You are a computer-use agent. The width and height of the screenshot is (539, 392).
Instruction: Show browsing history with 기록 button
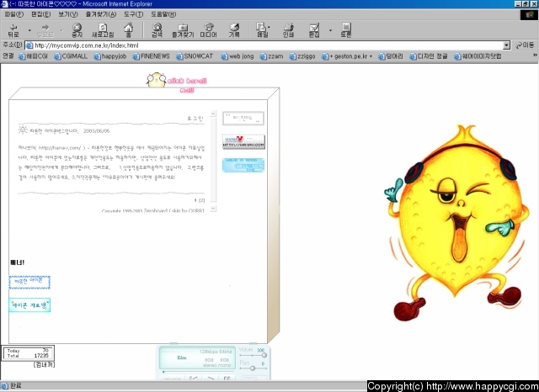234,30
